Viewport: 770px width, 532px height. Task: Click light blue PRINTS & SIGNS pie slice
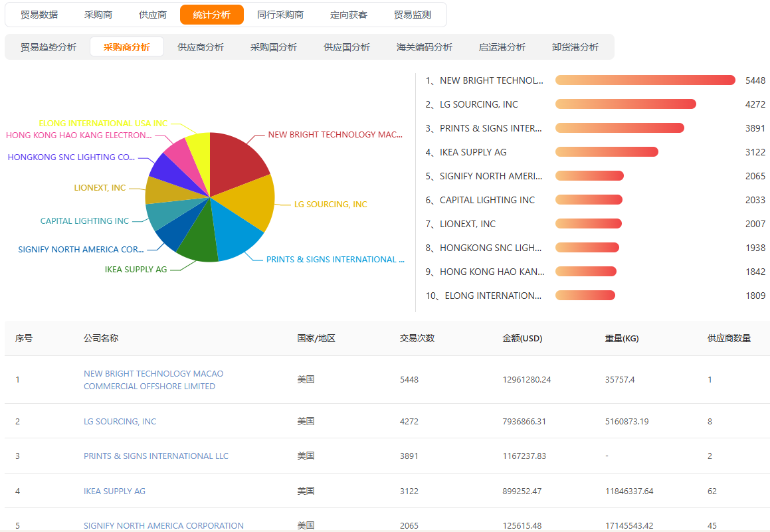click(x=233, y=230)
